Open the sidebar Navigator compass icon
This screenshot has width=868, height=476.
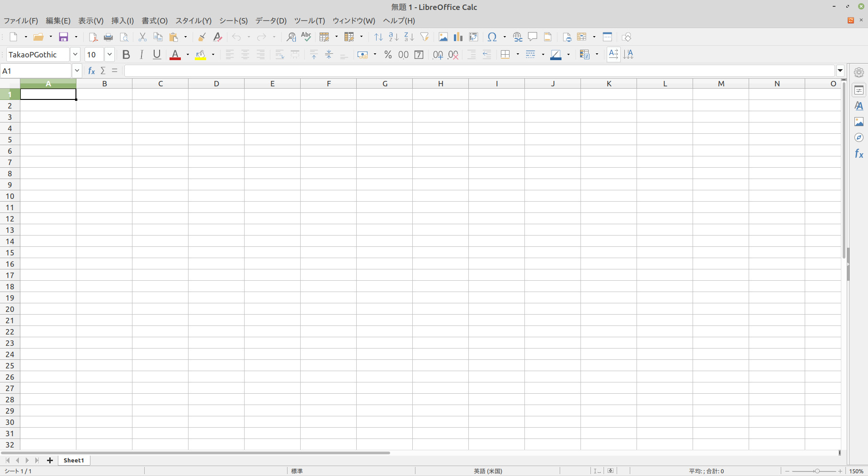pyautogui.click(x=859, y=138)
